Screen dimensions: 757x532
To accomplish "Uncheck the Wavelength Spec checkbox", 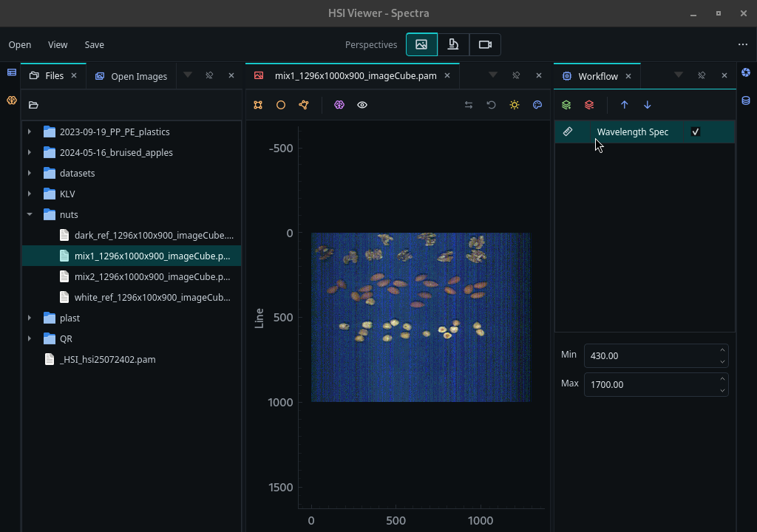I will pyautogui.click(x=695, y=132).
